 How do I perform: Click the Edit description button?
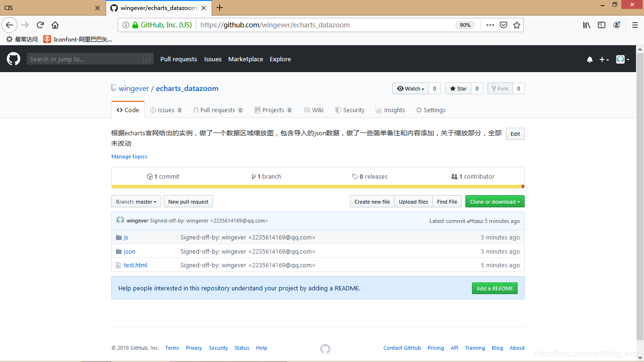515,134
